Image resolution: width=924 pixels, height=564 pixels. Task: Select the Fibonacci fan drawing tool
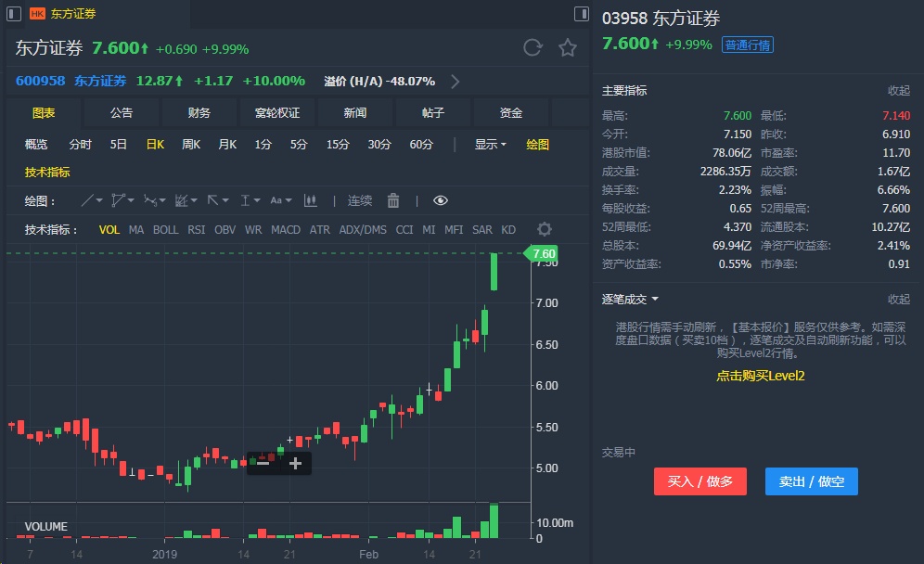pyautogui.click(x=181, y=201)
